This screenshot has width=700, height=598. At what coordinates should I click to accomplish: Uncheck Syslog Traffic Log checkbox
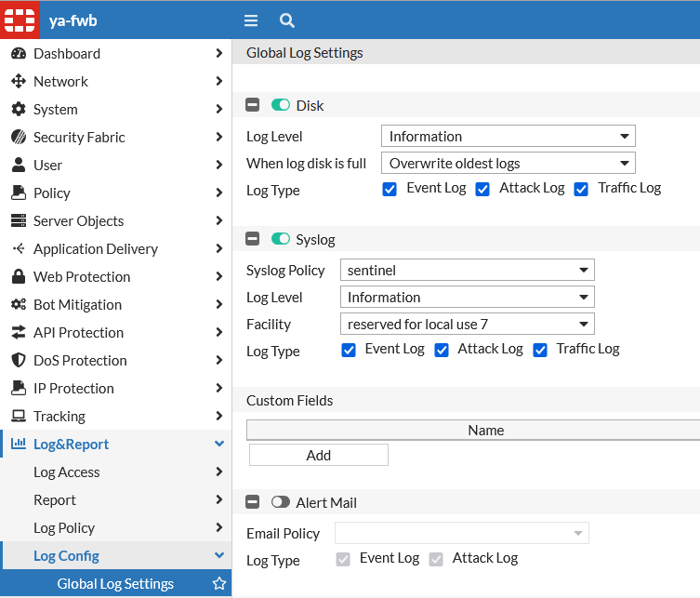coord(540,350)
